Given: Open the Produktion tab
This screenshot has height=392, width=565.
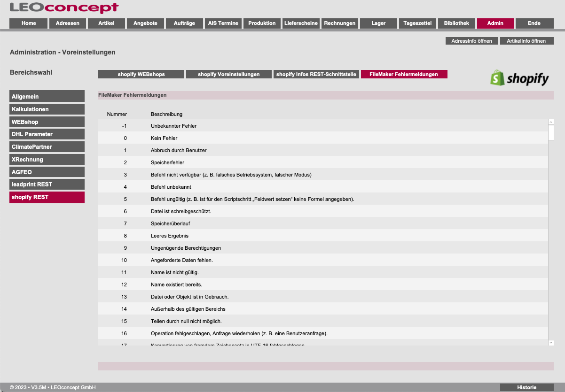Looking at the screenshot, I should point(262,23).
